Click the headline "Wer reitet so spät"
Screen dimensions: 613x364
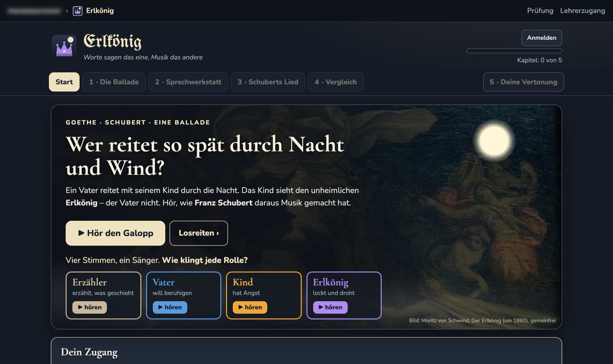click(x=205, y=156)
